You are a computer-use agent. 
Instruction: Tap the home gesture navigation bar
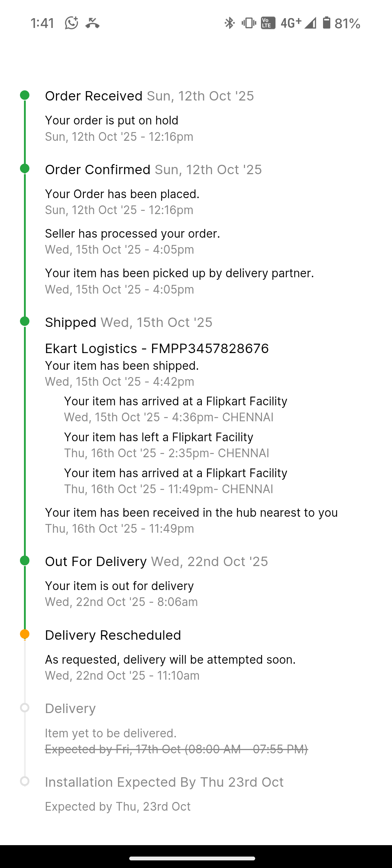pyautogui.click(x=192, y=858)
